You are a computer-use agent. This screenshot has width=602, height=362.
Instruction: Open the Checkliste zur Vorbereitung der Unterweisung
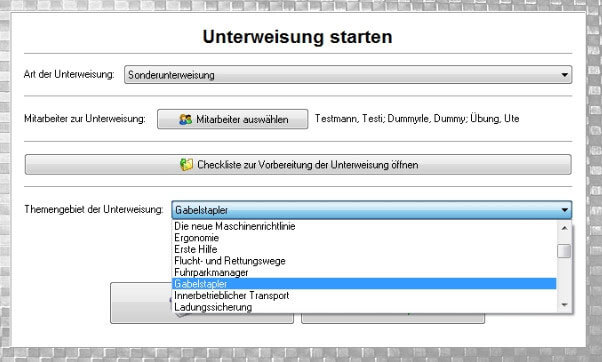(298, 165)
